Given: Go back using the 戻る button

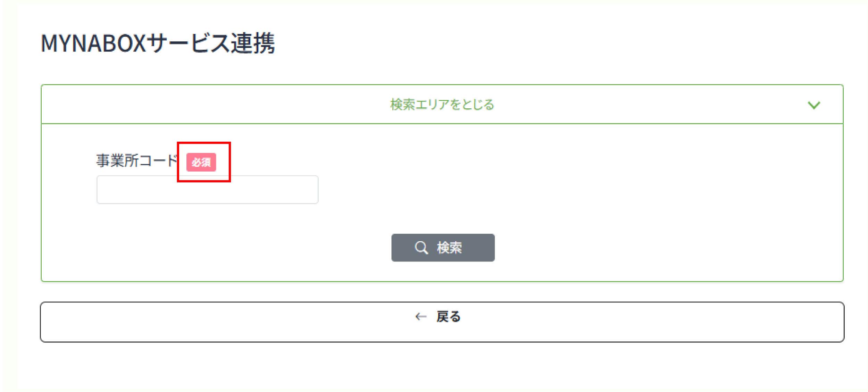Looking at the screenshot, I should [442, 322].
